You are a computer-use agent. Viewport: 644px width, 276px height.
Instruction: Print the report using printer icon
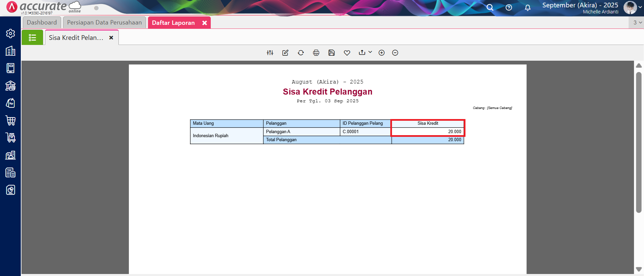pos(316,53)
